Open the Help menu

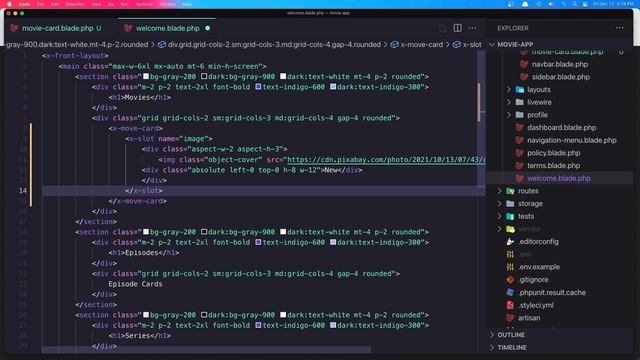point(187,4)
